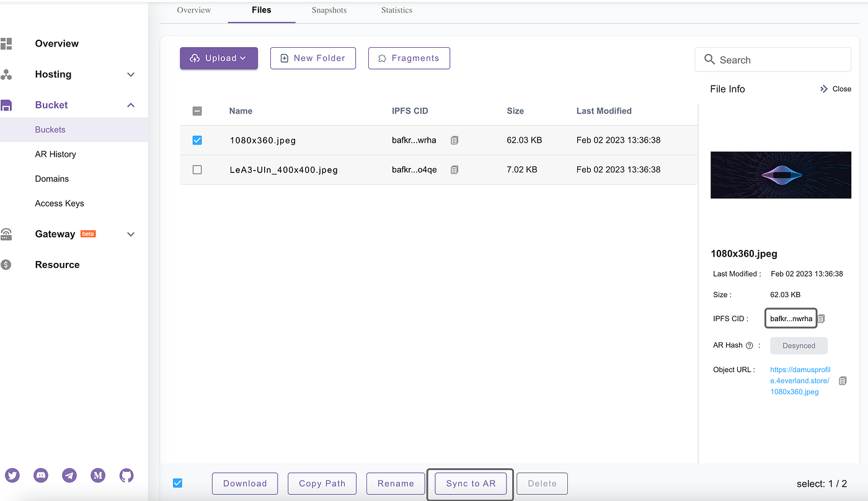Copy IPFS CID of LeA3-UIn_400x400.jpeg row
868x501 pixels.
tap(454, 169)
